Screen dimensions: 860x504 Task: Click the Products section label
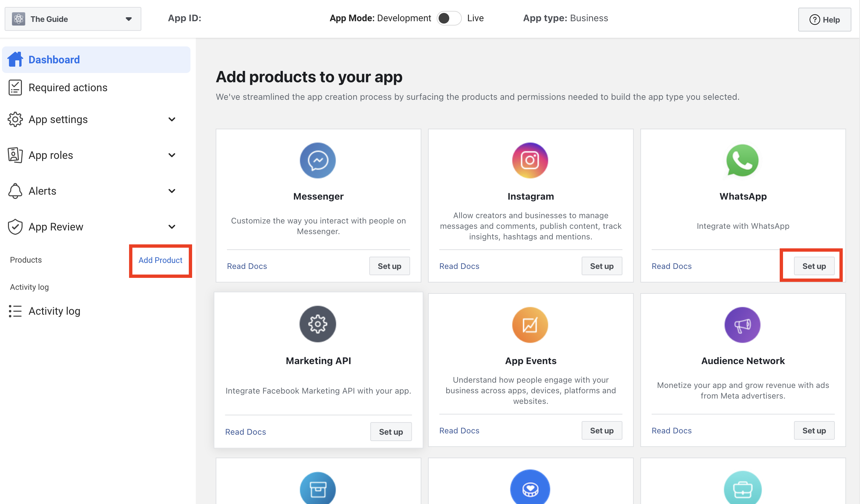(26, 260)
